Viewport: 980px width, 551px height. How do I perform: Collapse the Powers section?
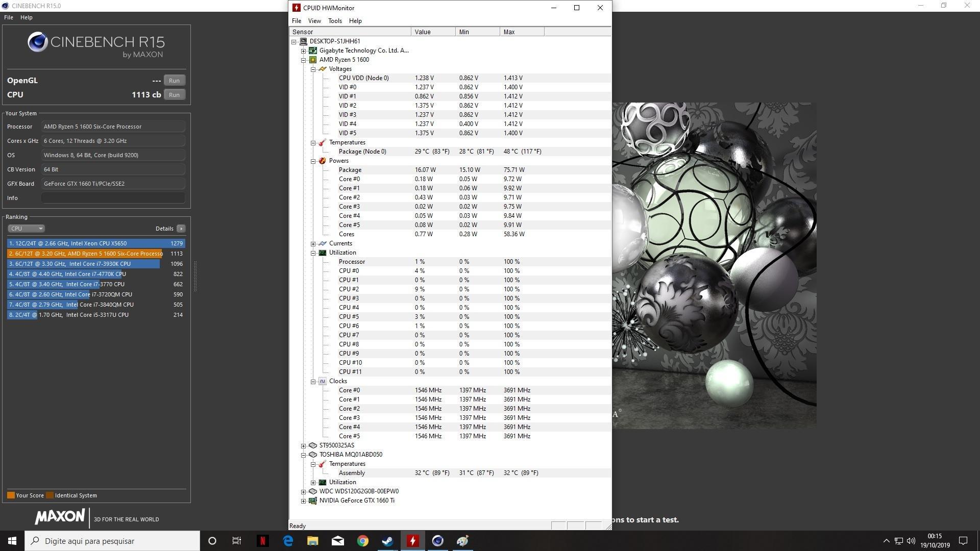(x=313, y=161)
